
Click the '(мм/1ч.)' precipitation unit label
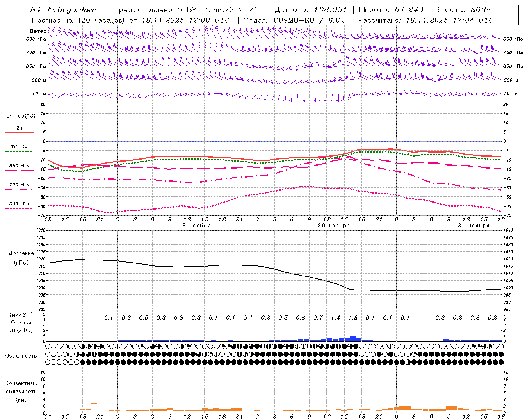tap(21, 330)
